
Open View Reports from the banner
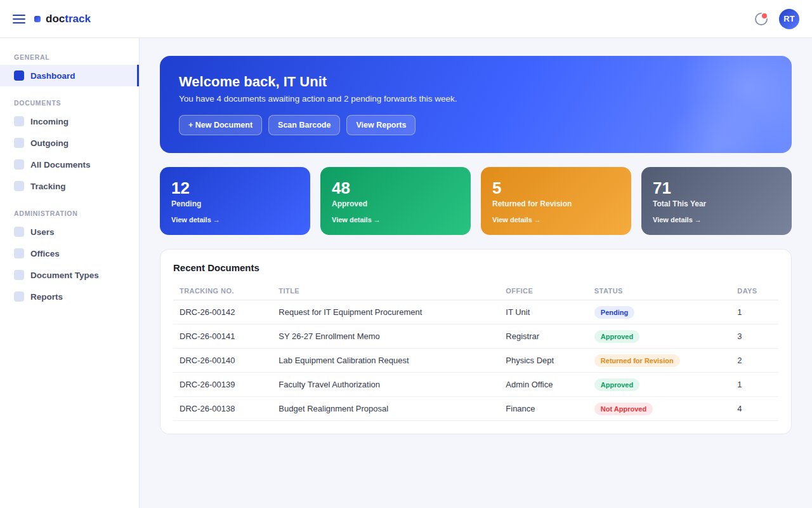point(381,125)
